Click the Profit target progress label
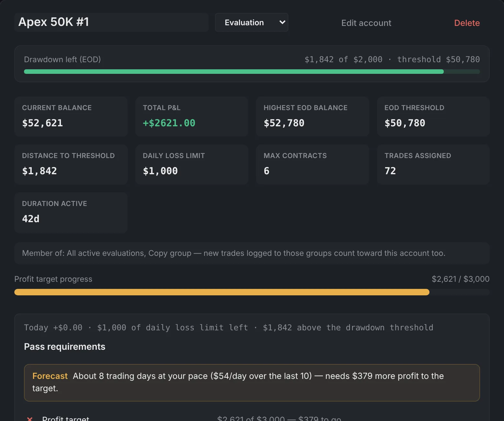504x421 pixels. (x=53, y=279)
